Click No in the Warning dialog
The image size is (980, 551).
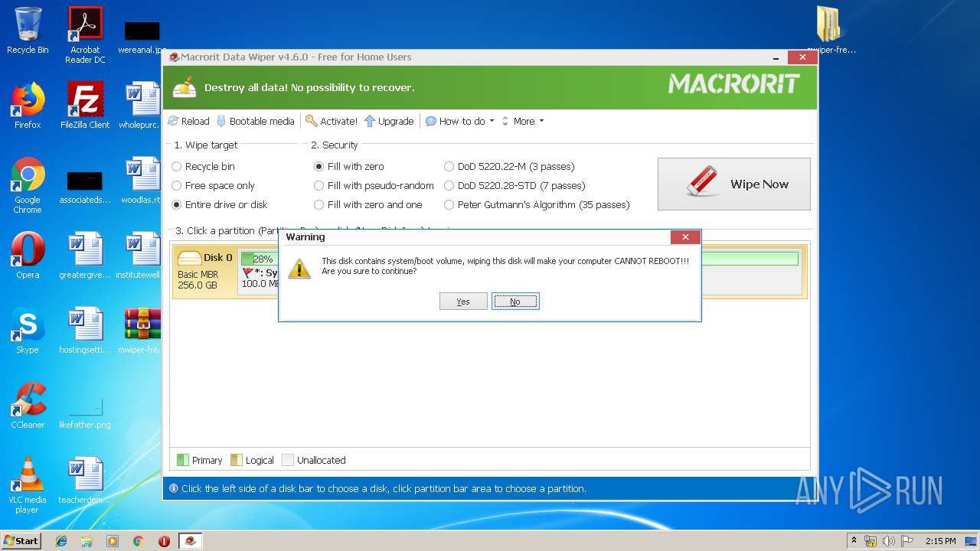[x=515, y=302]
